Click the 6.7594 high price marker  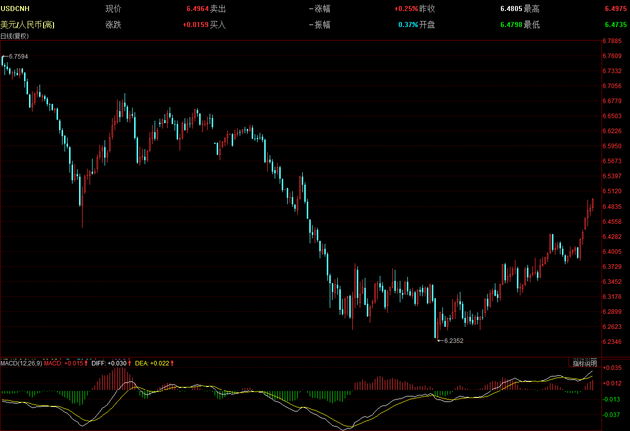pos(18,57)
